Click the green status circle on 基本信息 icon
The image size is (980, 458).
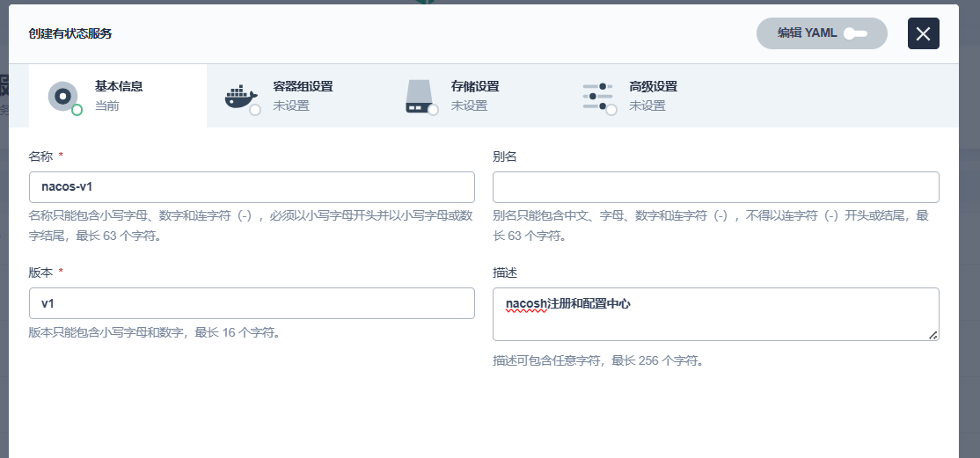point(77,110)
